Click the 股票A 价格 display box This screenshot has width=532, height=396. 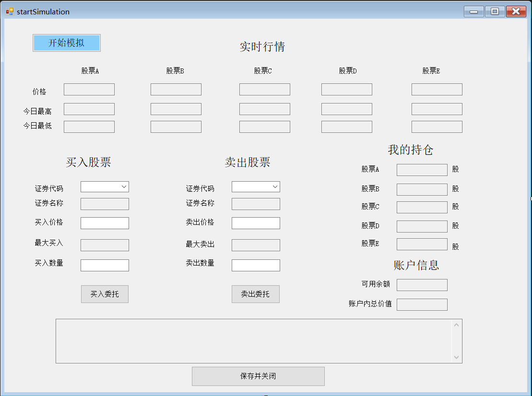[89, 89]
